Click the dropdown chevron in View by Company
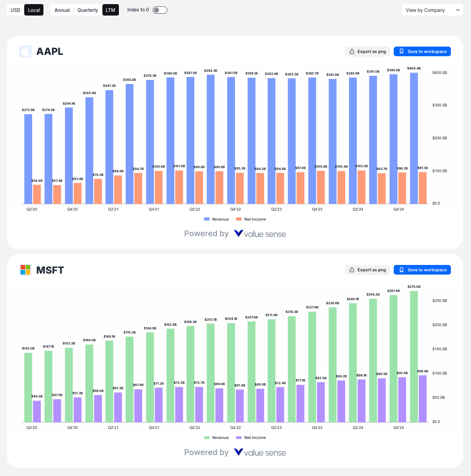 [x=458, y=10]
